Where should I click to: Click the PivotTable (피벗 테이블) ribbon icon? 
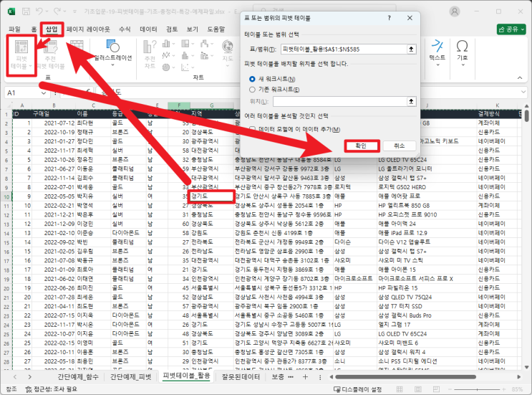[21, 55]
